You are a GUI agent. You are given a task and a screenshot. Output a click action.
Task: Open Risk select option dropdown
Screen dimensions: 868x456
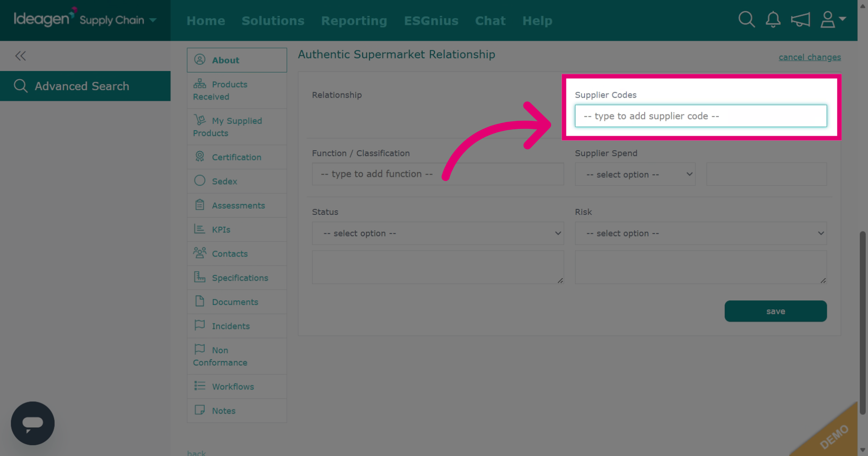[701, 233]
